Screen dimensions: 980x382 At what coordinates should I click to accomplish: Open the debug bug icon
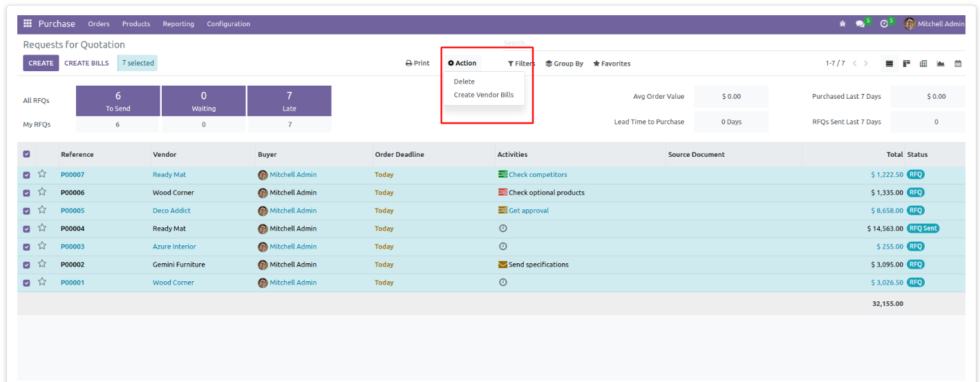(x=842, y=23)
